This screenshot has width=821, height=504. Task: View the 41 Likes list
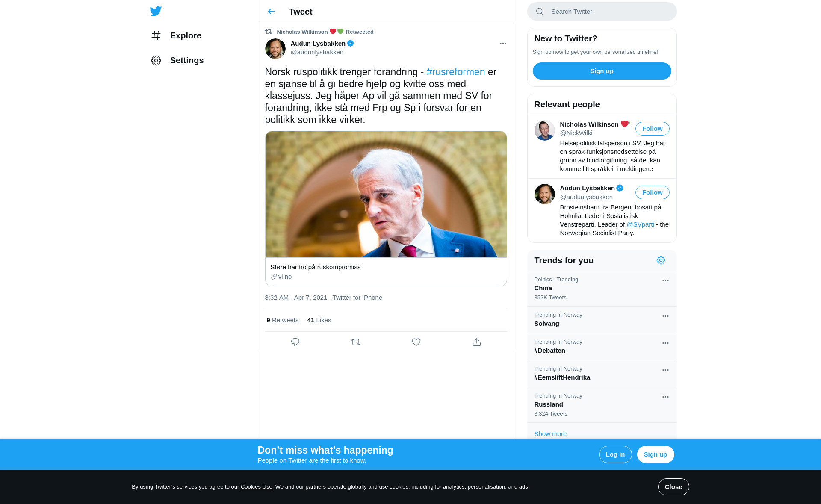(319, 320)
